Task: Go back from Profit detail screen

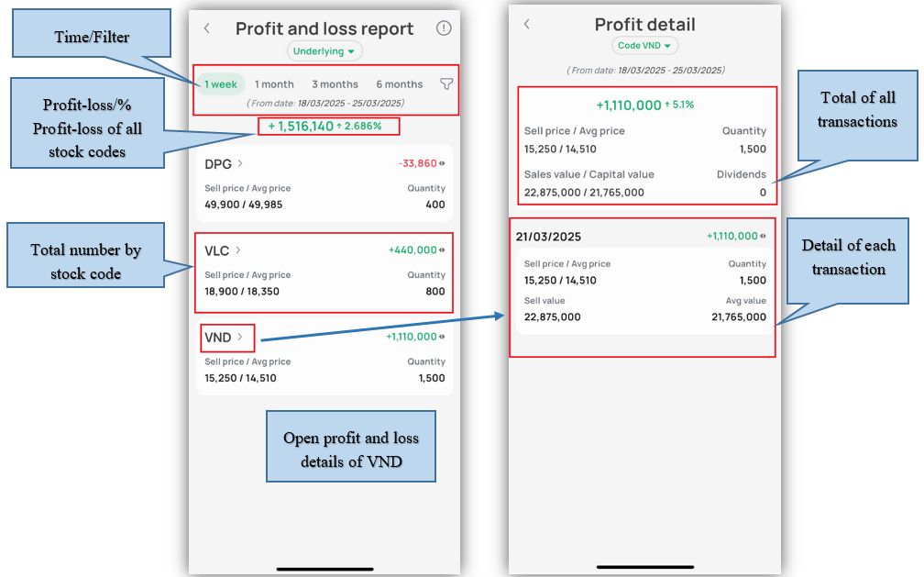Action: click(x=527, y=25)
